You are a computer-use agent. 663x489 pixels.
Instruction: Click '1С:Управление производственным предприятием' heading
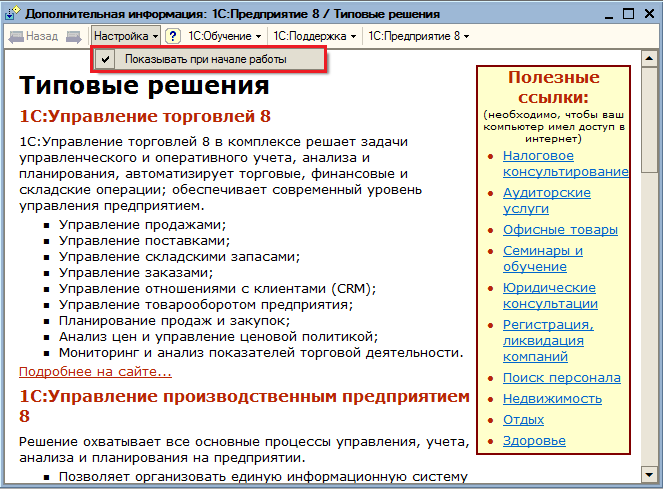244,406
